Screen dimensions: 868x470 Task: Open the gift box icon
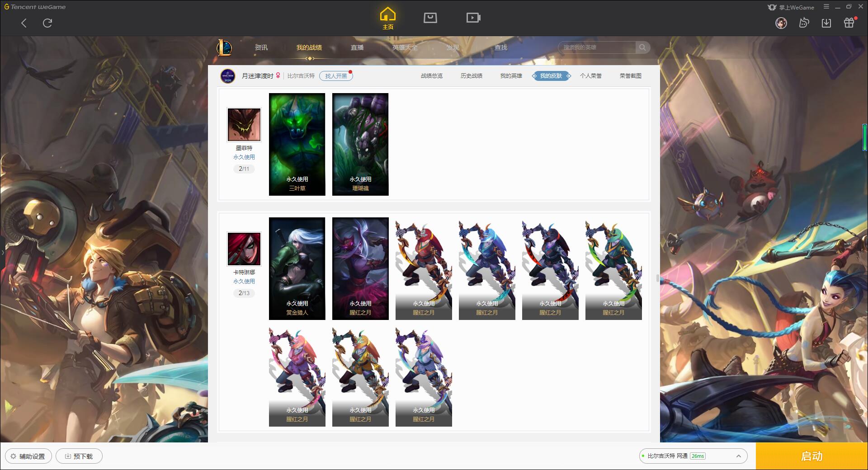[x=849, y=23]
